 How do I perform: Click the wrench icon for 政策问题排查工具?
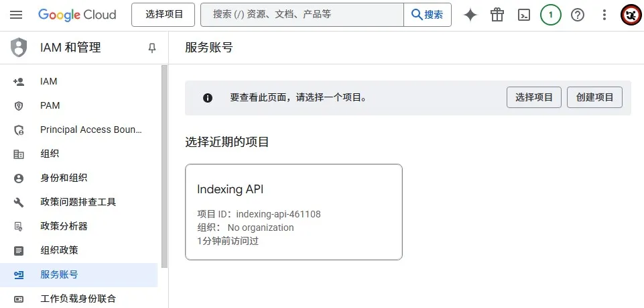(x=19, y=203)
